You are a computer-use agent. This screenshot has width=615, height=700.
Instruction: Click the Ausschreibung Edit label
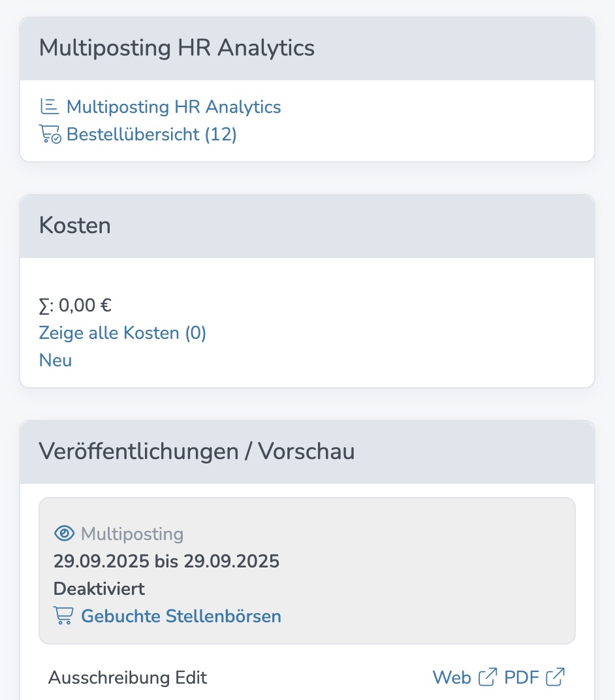pos(127,678)
